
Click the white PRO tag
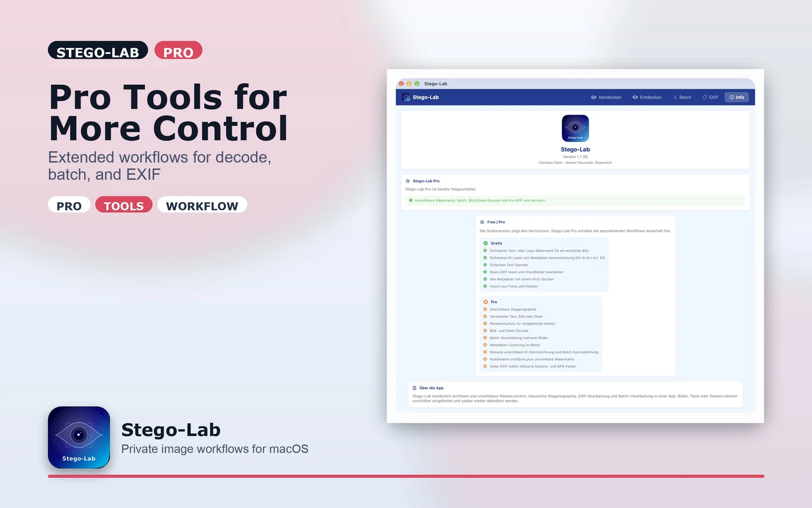point(69,205)
